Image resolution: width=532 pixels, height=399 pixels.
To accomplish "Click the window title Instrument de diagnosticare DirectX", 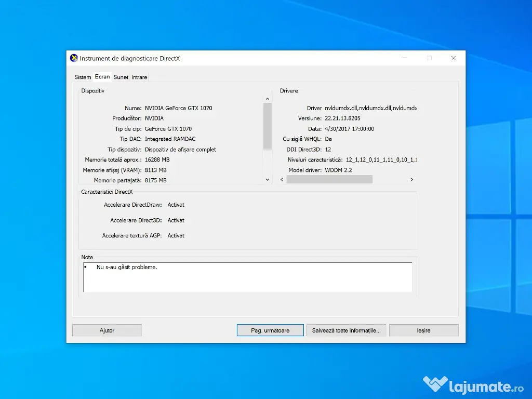I will (x=129, y=58).
